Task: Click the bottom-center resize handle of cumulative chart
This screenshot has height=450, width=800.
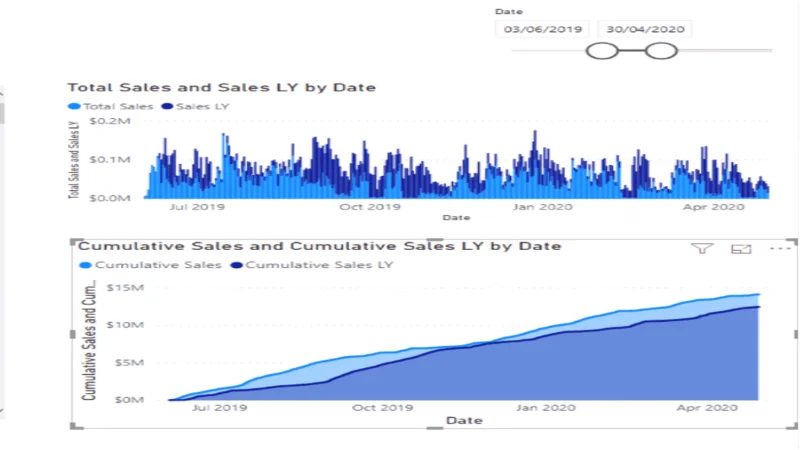Action: (434, 428)
